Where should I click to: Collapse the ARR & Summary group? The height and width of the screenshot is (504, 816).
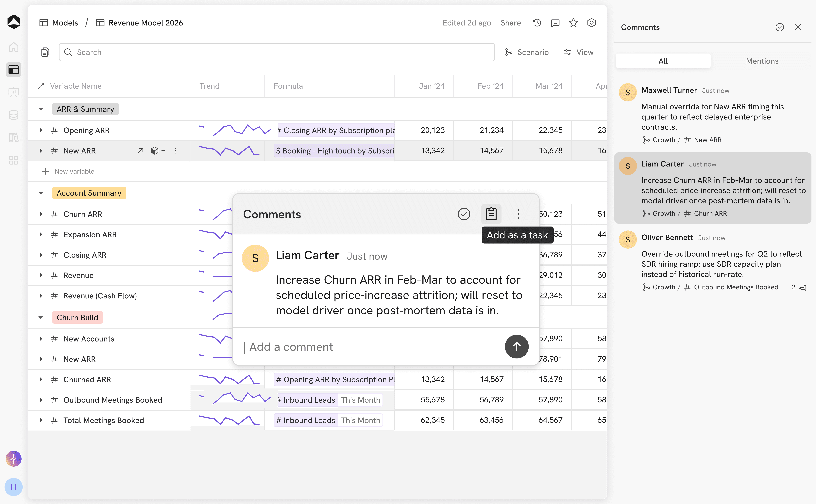[41, 109]
